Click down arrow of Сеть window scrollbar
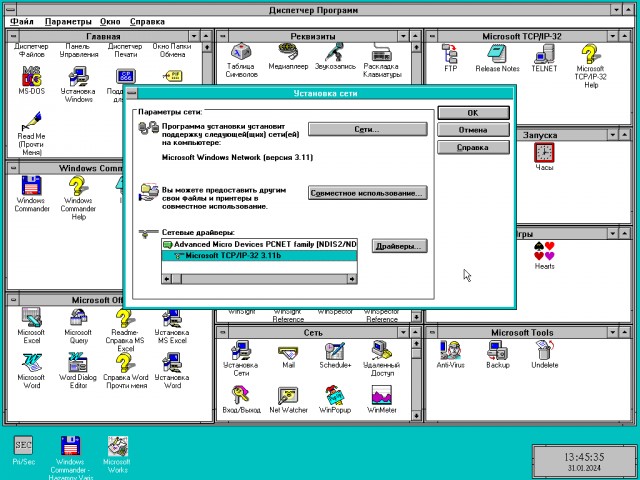 point(416,416)
